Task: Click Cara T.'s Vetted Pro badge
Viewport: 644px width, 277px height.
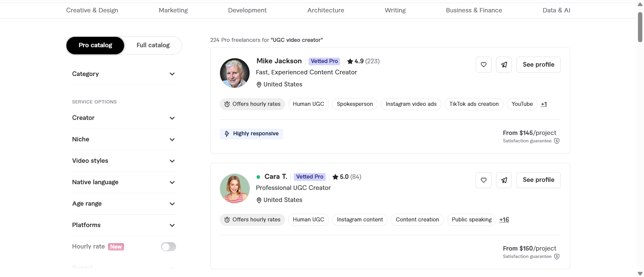Action: (310, 177)
